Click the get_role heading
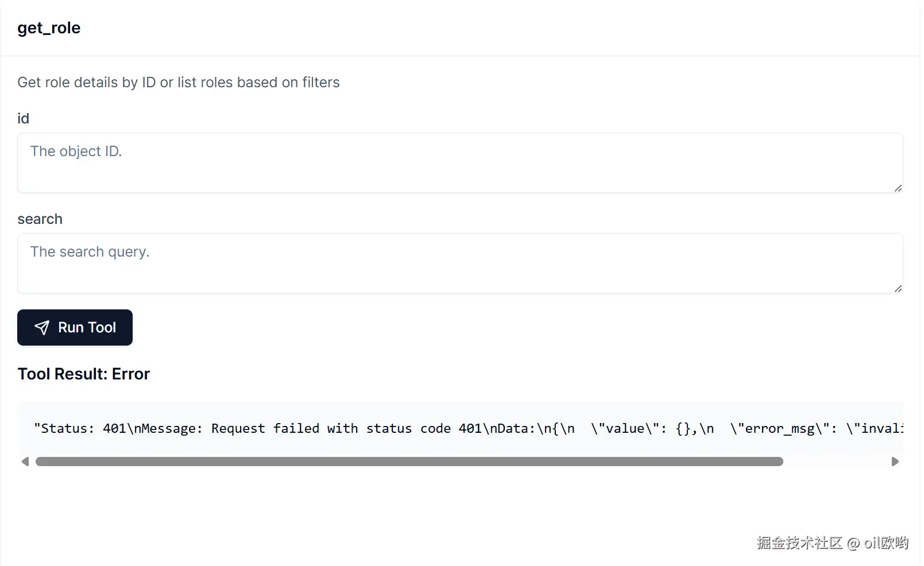 tap(49, 28)
